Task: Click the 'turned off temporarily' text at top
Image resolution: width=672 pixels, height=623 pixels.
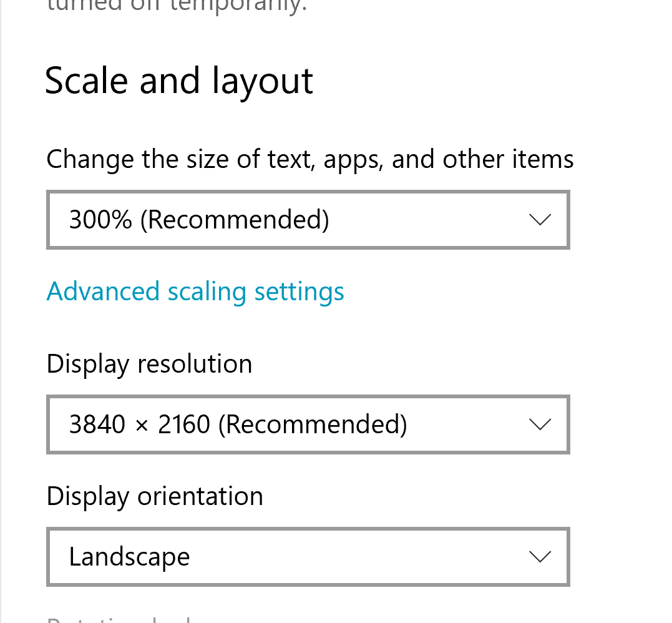Action: pos(177,6)
